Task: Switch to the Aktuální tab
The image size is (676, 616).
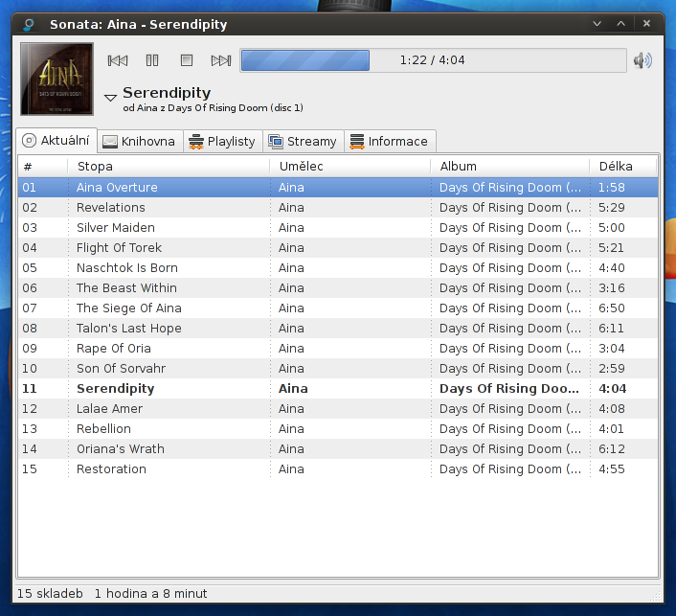Action: 56,141
